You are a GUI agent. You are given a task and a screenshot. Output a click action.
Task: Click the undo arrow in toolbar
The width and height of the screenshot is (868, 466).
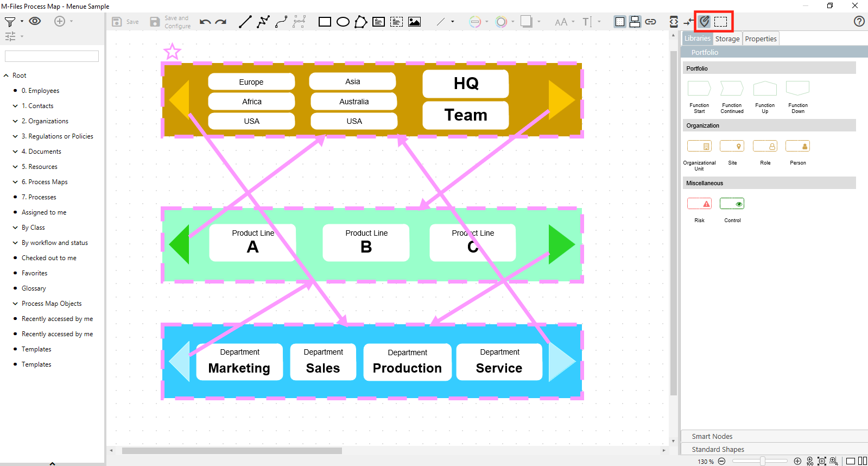(x=205, y=22)
